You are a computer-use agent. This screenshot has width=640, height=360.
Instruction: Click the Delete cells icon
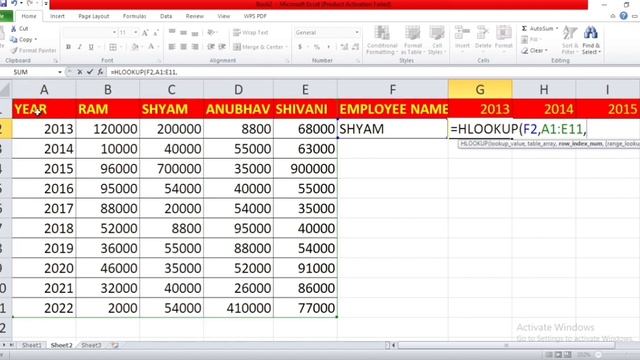(x=483, y=33)
